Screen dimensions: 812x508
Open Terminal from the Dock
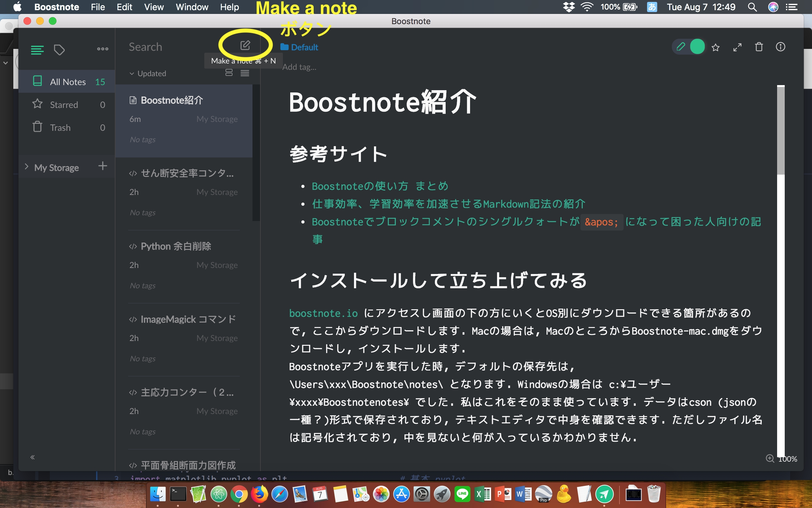tap(178, 494)
